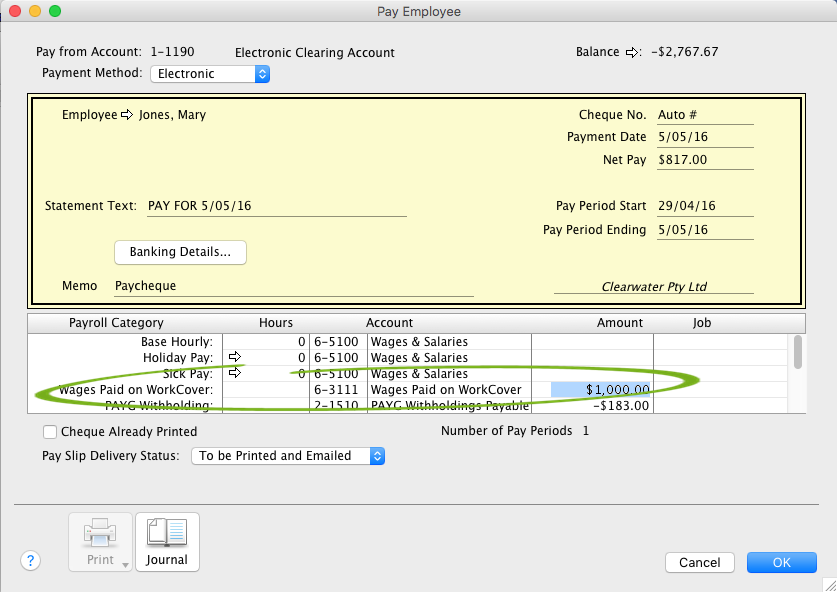Click the Banking Details button
Image resolution: width=837 pixels, height=592 pixels.
tap(181, 252)
